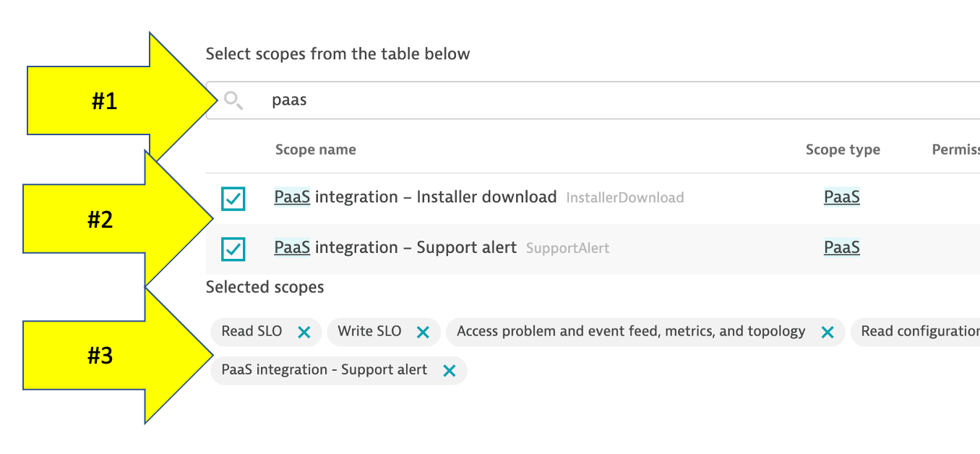Click the scope search field containing paas
This screenshot has height=454, width=980.
pyautogui.click(x=578, y=100)
